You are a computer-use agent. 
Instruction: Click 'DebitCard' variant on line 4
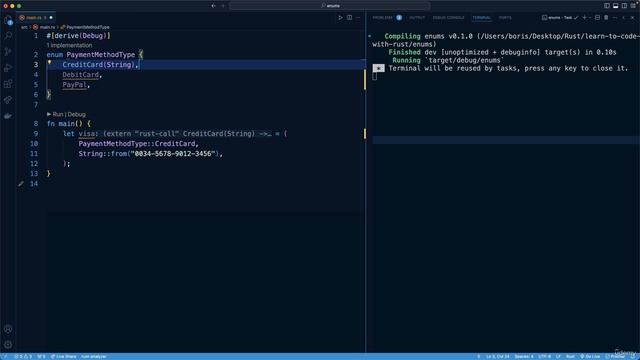click(80, 75)
